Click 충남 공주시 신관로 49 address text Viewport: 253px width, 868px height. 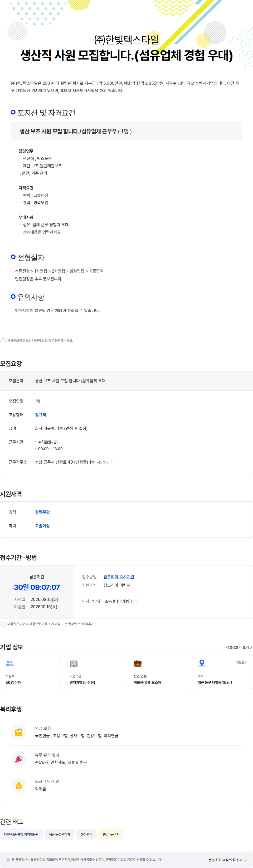65,462
